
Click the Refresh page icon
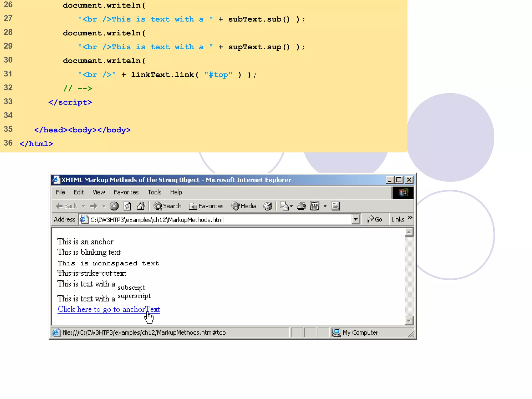[127, 206]
